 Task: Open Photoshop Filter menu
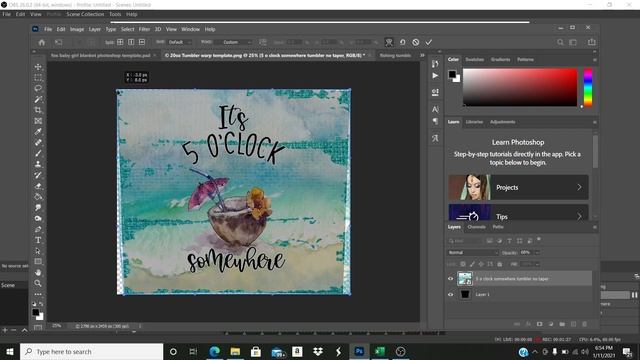click(x=144, y=29)
